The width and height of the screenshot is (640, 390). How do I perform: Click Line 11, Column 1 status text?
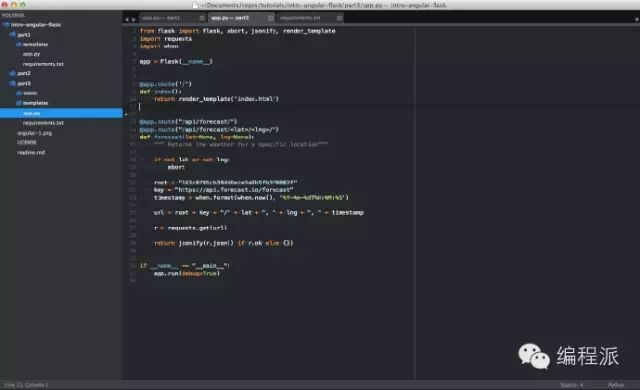coord(26,385)
